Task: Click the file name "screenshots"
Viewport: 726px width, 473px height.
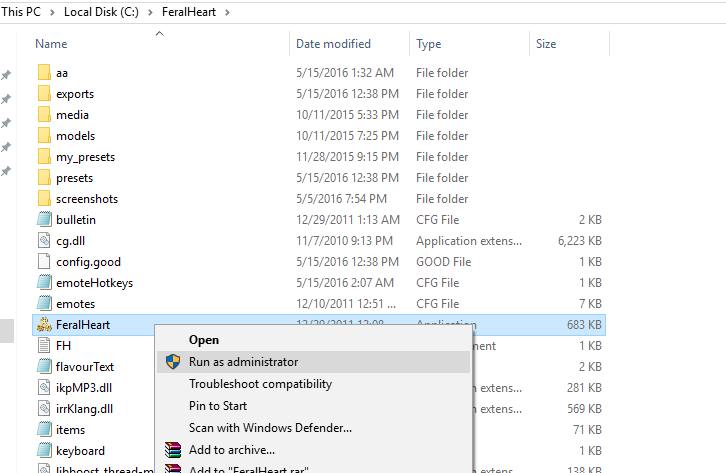Action: tap(87, 199)
